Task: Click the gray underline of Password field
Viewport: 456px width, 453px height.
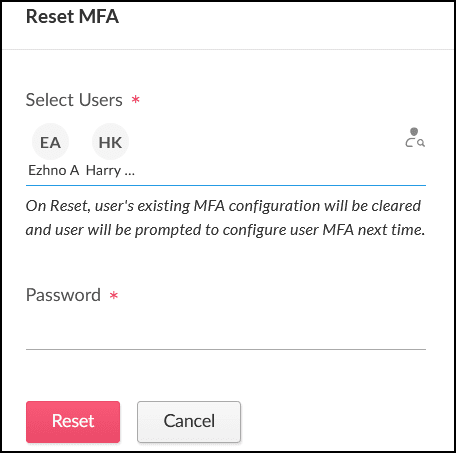Action: [x=226, y=349]
